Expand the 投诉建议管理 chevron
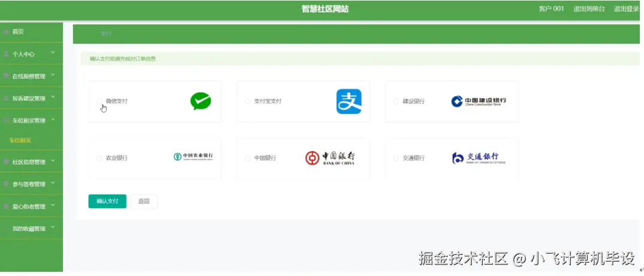Image resolution: width=644 pixels, height=276 pixels. (53, 97)
